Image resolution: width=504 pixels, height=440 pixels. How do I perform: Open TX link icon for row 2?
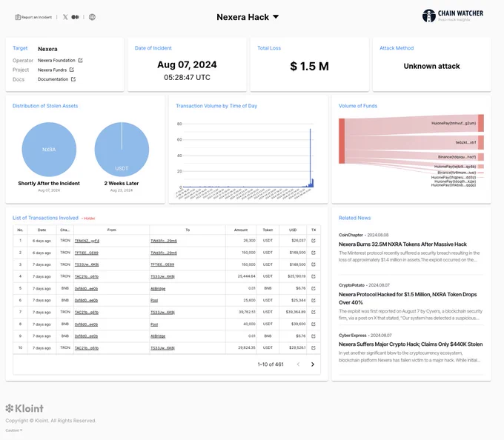point(314,253)
